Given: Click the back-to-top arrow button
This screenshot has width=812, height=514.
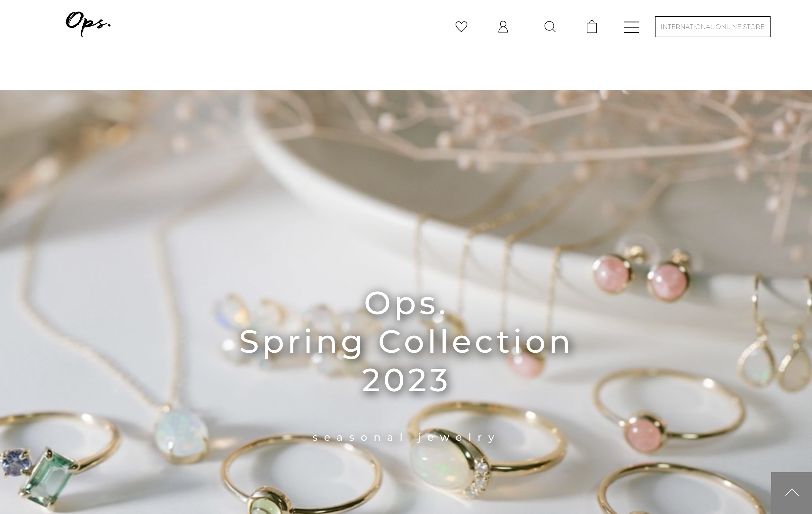Looking at the screenshot, I should (x=791, y=493).
